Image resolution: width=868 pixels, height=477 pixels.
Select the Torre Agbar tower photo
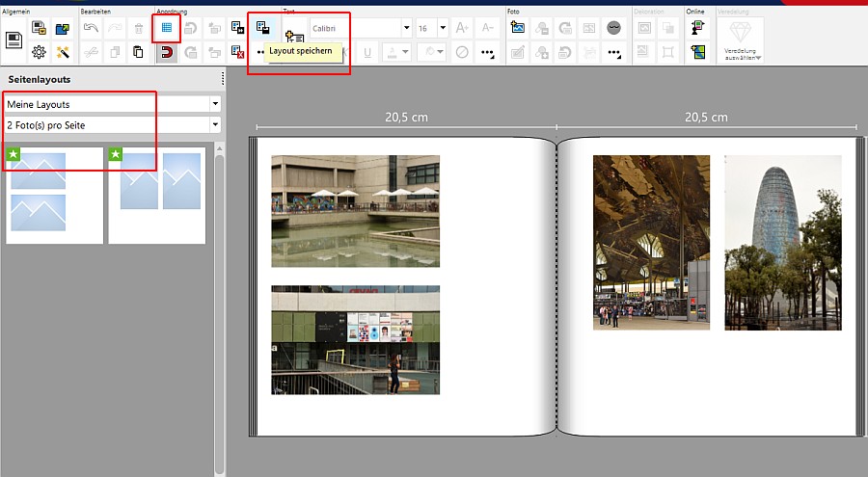782,242
